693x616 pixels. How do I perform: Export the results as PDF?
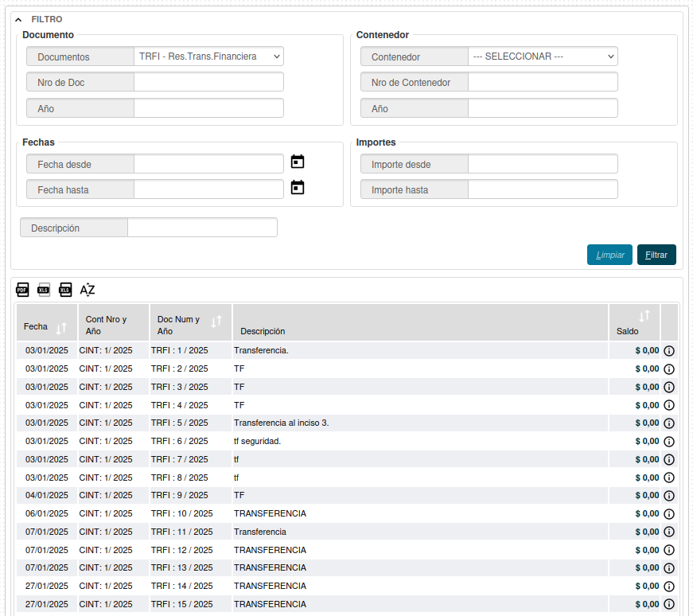22,290
